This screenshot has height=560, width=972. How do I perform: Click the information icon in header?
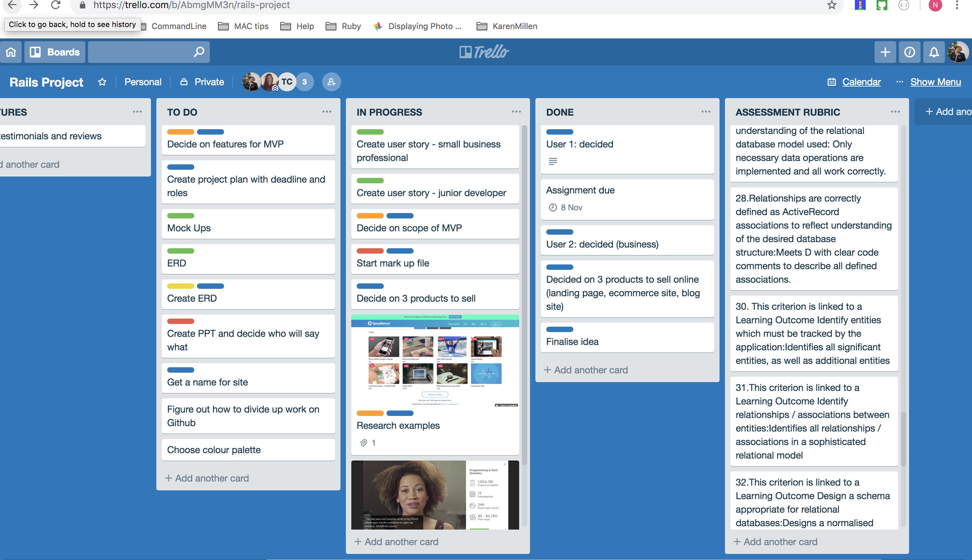pos(909,52)
